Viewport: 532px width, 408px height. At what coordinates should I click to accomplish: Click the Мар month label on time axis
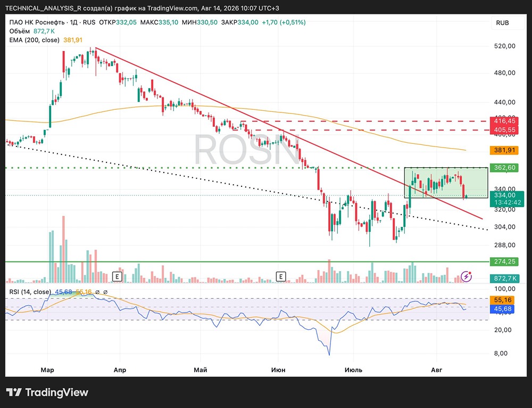pyautogui.click(x=47, y=370)
